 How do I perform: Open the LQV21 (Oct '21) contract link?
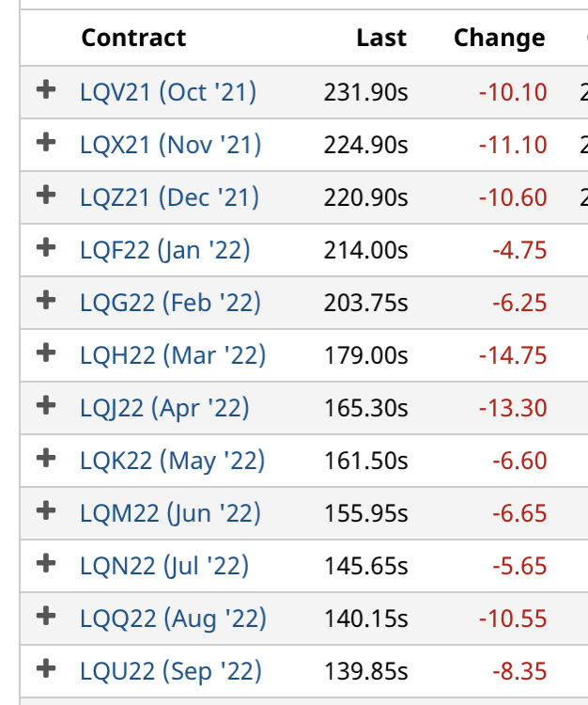point(168,92)
